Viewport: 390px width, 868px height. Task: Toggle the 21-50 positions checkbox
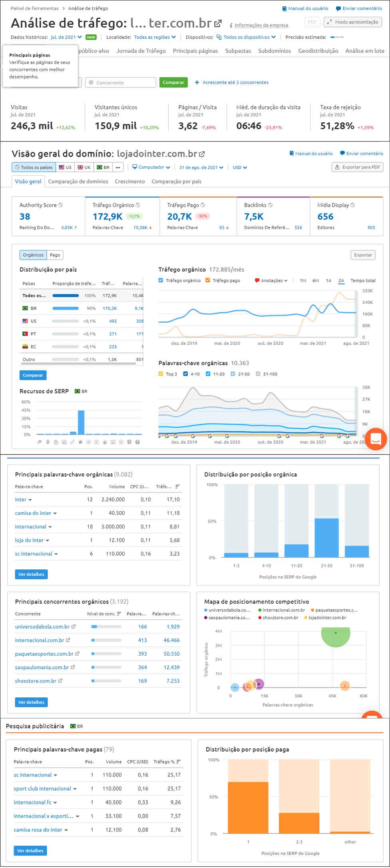pos(233,374)
